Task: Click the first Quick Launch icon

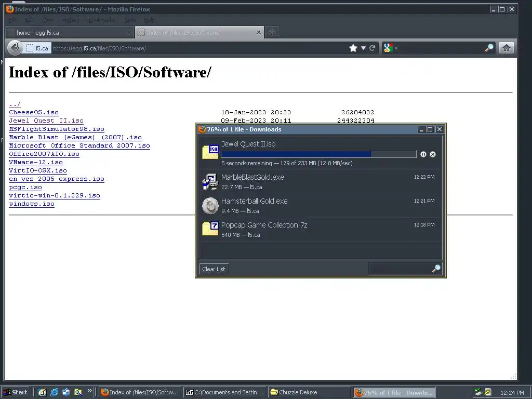Action: (42, 392)
